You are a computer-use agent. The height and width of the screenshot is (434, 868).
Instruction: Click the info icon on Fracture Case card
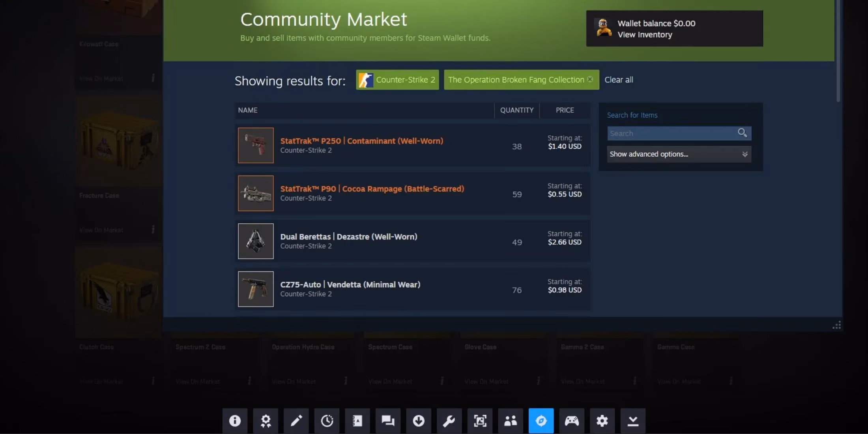tap(153, 229)
